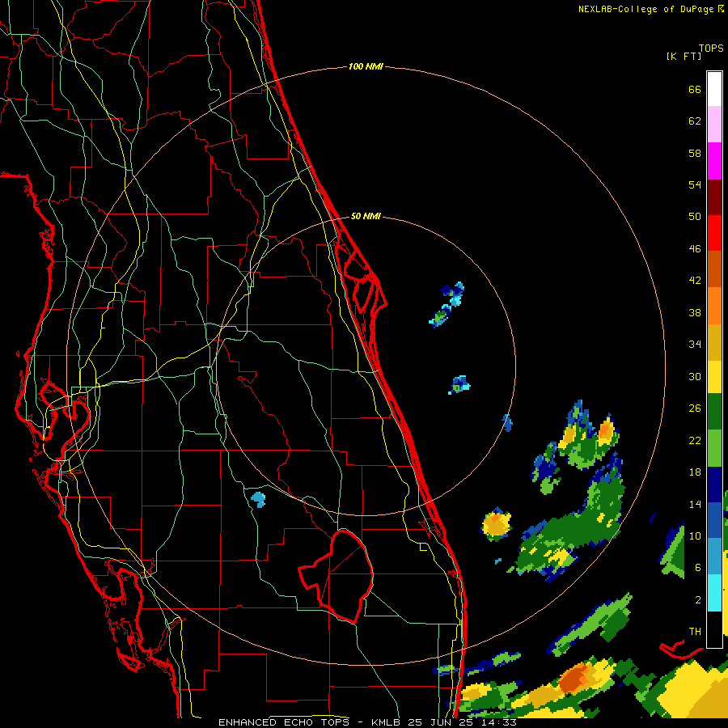
Task: Pick the white swatch in the tops legend
Action: [x=714, y=89]
